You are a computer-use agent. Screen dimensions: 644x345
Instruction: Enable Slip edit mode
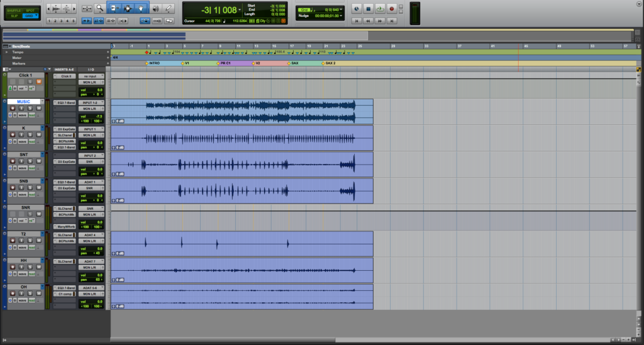coord(14,16)
